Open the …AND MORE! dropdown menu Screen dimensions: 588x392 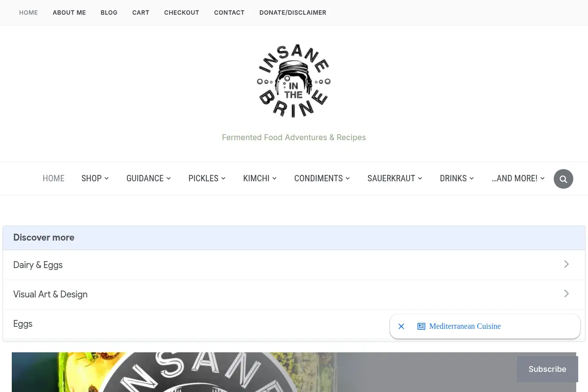[x=518, y=178]
